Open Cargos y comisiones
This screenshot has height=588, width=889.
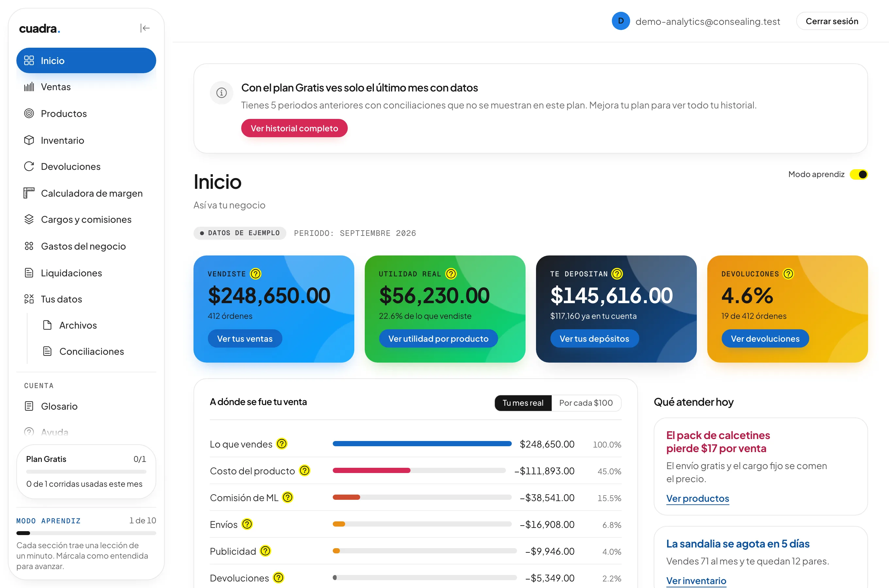86,220
